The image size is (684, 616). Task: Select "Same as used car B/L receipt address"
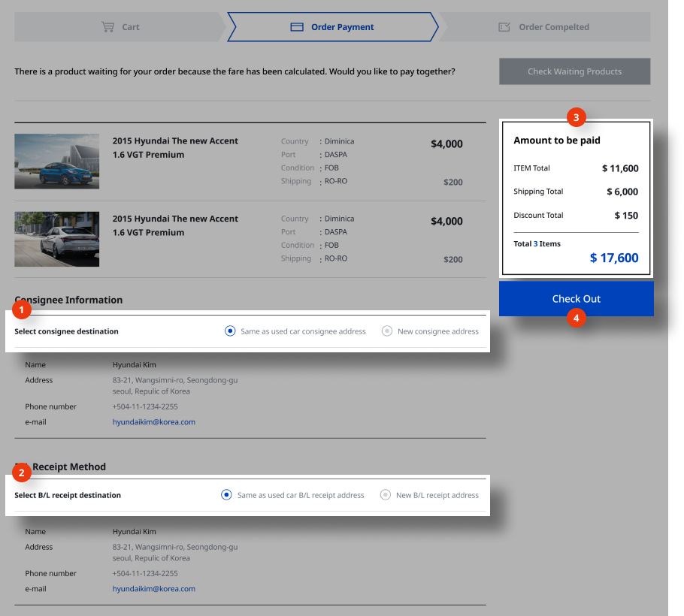click(226, 495)
